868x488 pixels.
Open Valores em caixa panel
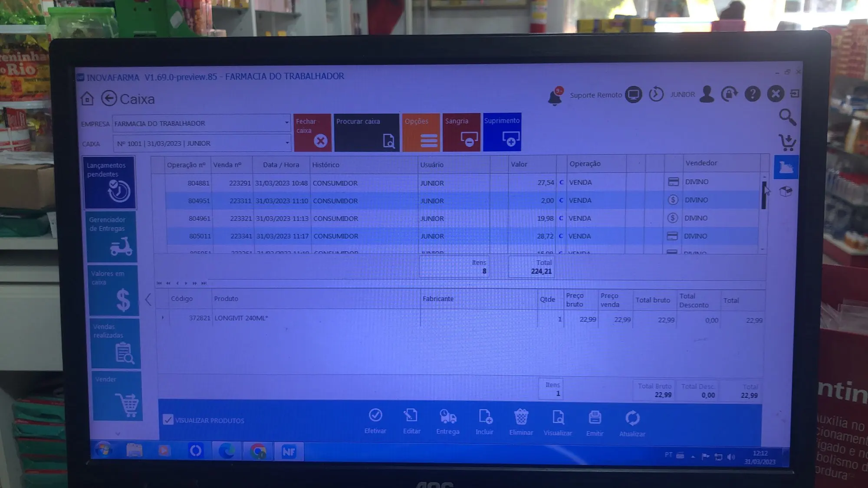click(114, 290)
